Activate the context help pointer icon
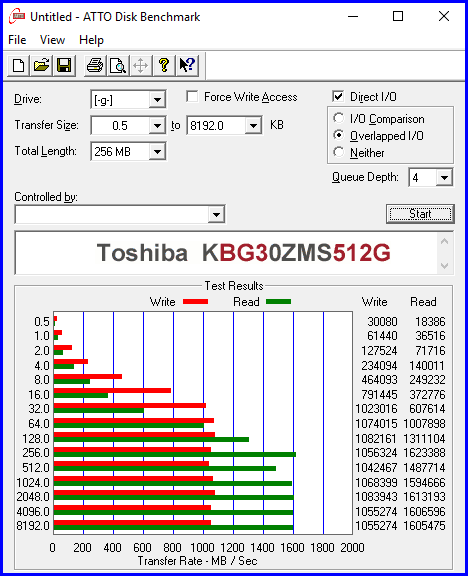The height and width of the screenshot is (576, 468). pos(187,66)
